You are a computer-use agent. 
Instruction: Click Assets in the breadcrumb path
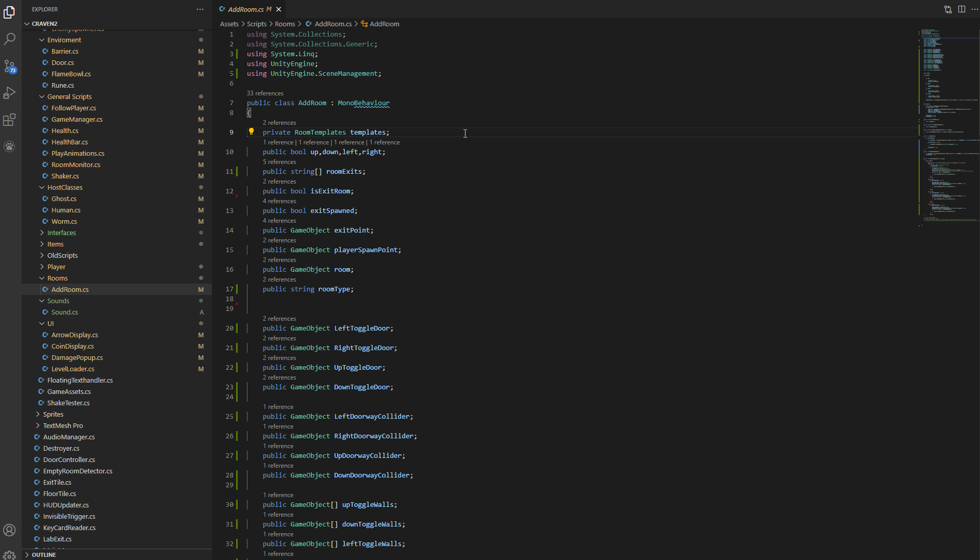(x=229, y=24)
